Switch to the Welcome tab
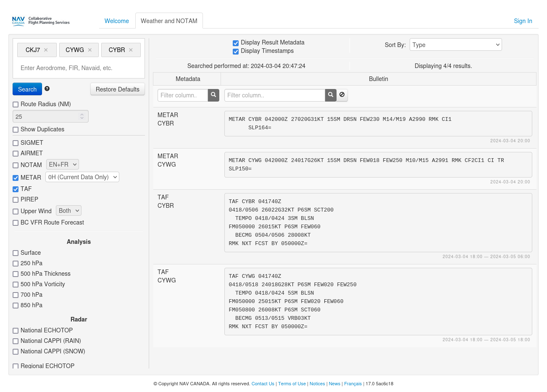 pyautogui.click(x=117, y=21)
